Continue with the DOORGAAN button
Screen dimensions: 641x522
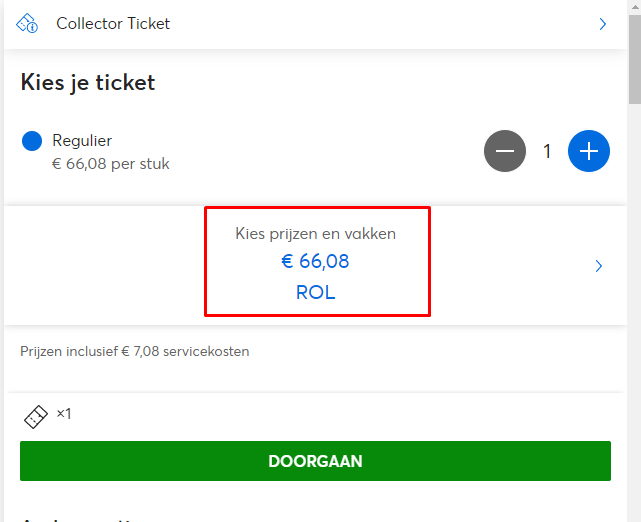click(x=315, y=461)
